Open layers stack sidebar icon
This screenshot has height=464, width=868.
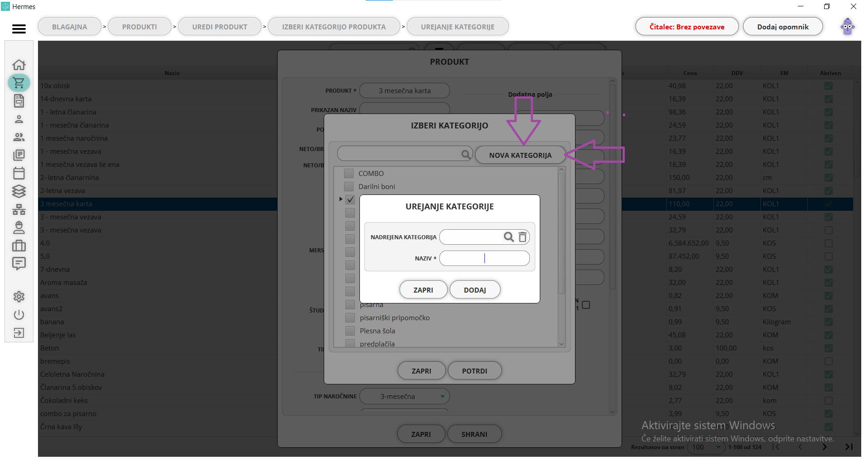19,191
